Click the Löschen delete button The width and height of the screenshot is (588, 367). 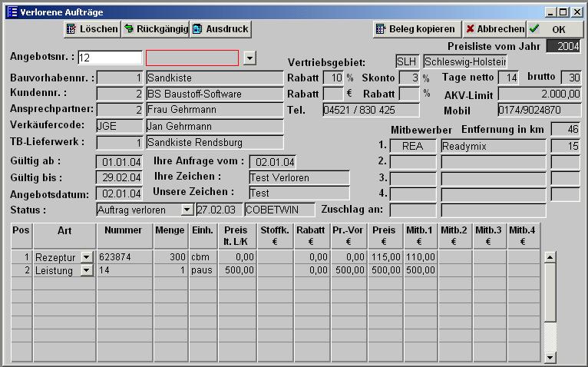(x=92, y=29)
